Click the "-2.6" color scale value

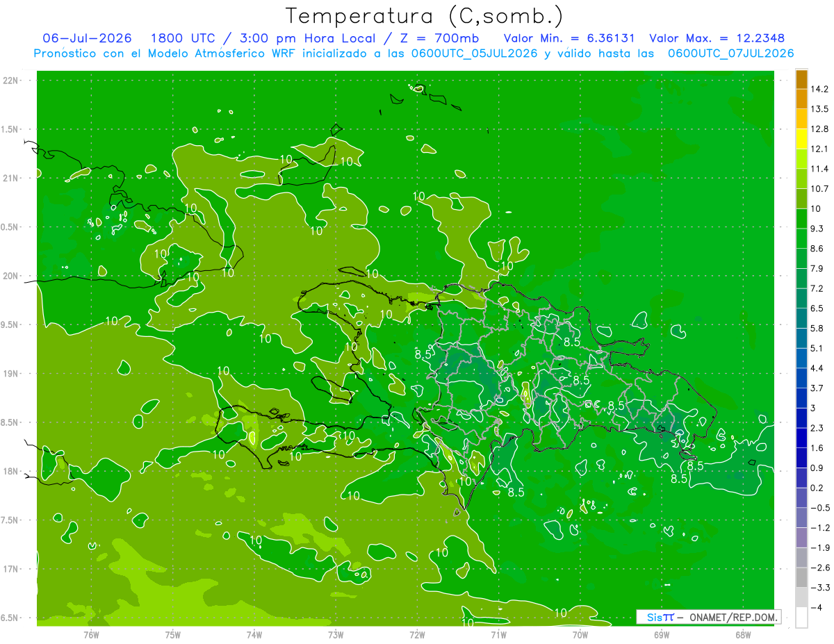(821, 568)
